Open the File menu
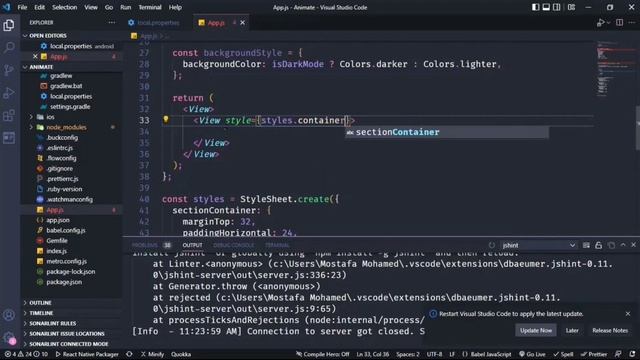640x360 pixels. (22, 7)
